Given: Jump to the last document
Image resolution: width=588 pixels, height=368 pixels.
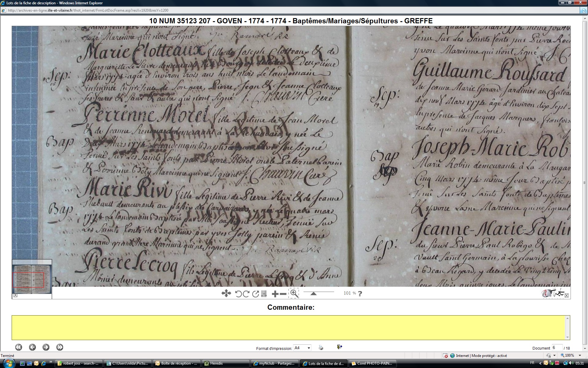Looking at the screenshot, I should (x=60, y=347).
